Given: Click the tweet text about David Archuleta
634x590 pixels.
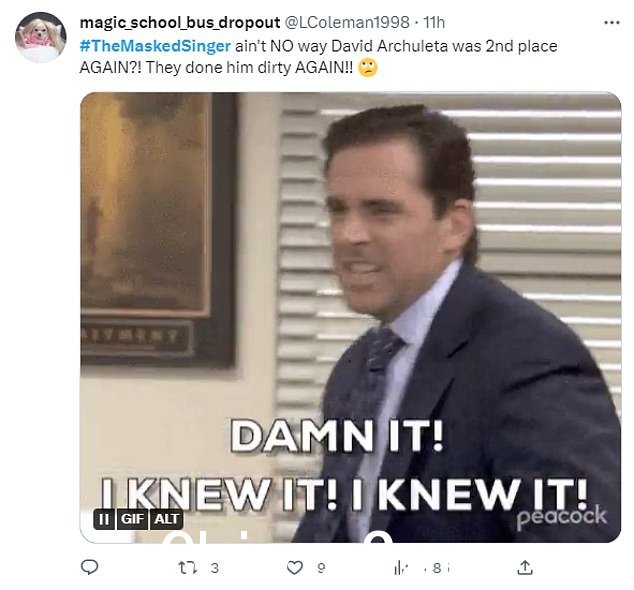Looking at the screenshot, I should pos(318,57).
